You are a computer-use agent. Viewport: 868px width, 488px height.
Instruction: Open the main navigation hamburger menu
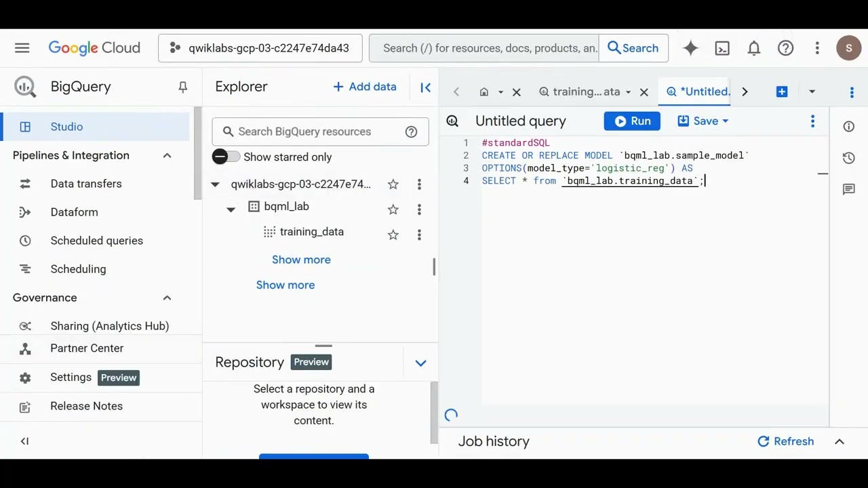[22, 48]
